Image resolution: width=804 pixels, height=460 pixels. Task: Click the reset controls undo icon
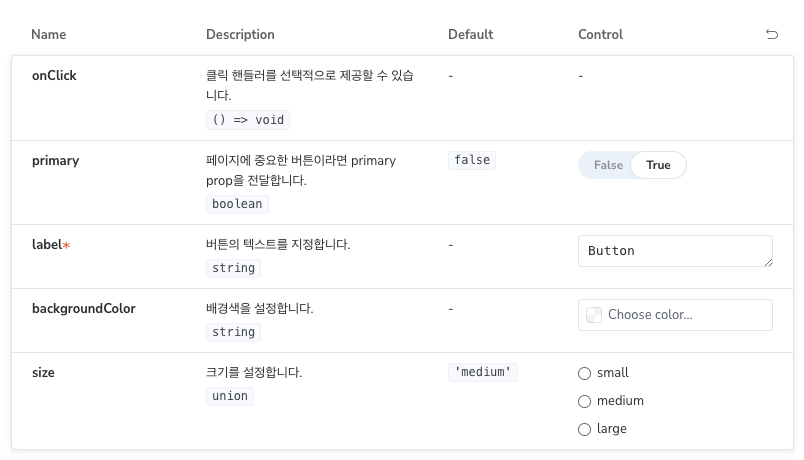[x=772, y=34]
